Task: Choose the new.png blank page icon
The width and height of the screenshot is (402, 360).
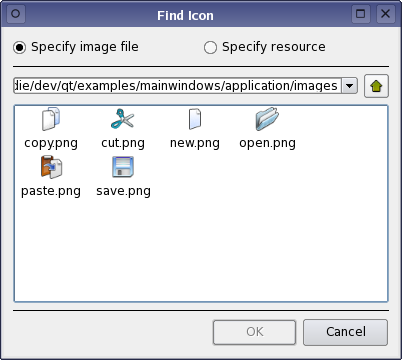Action: pos(195,119)
